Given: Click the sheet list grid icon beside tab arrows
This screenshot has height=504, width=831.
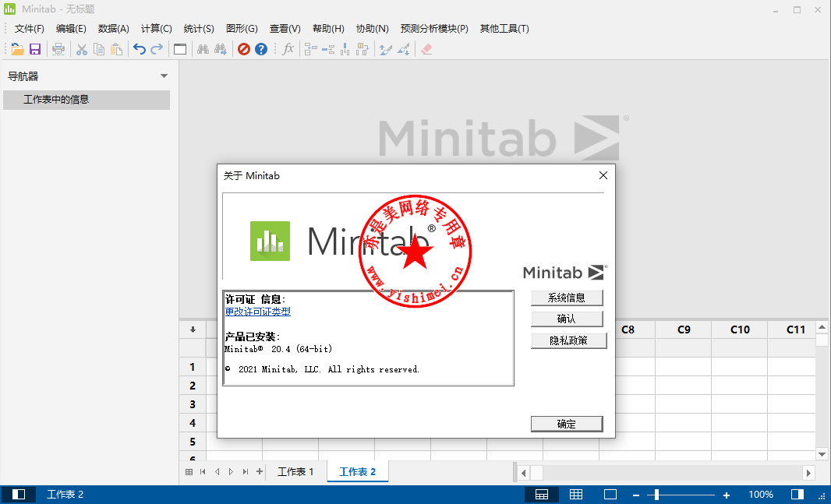Looking at the screenshot, I should click(189, 472).
